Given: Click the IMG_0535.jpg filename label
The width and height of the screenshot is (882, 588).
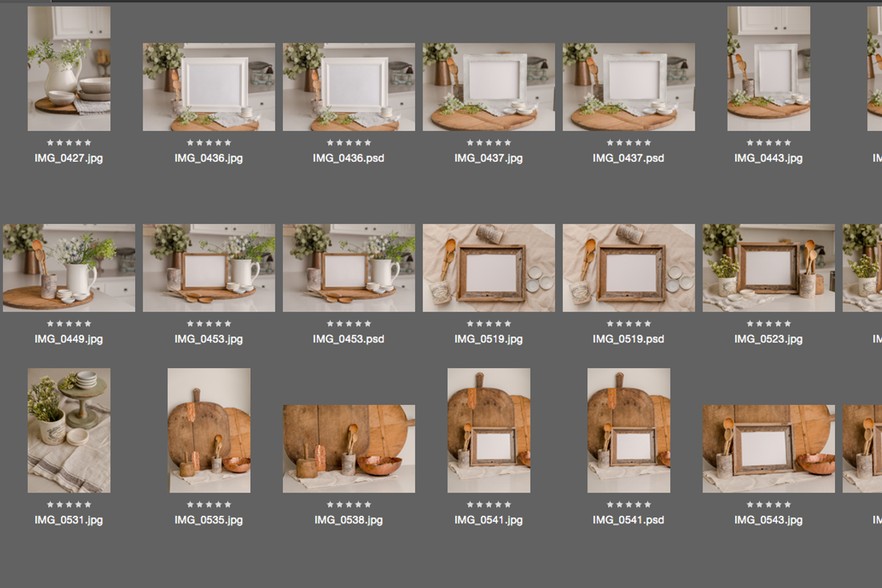Looking at the screenshot, I should [x=209, y=520].
